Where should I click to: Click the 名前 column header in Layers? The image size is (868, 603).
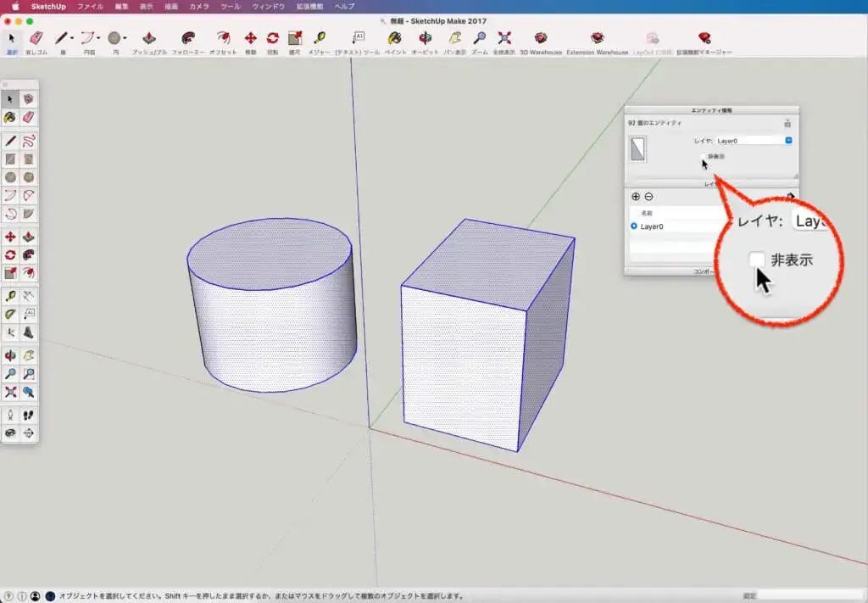coord(647,213)
